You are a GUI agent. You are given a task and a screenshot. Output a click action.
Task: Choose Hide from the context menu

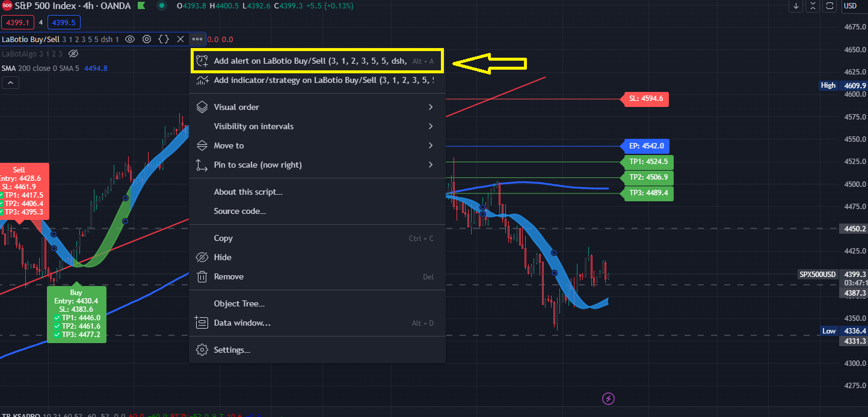pos(223,257)
